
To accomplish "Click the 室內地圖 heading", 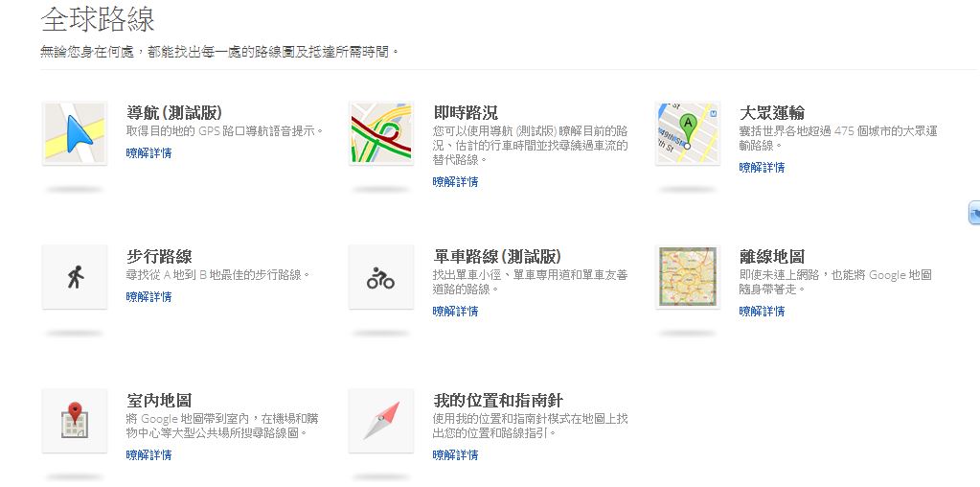I will pos(159,400).
